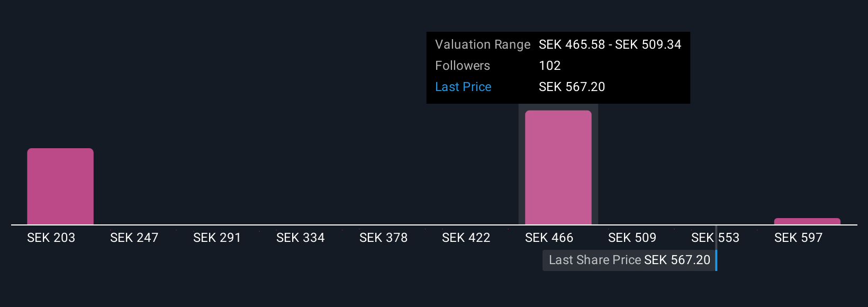The height and width of the screenshot is (307, 868).
Task: Select the SEK 247 axis label
Action: tap(134, 238)
